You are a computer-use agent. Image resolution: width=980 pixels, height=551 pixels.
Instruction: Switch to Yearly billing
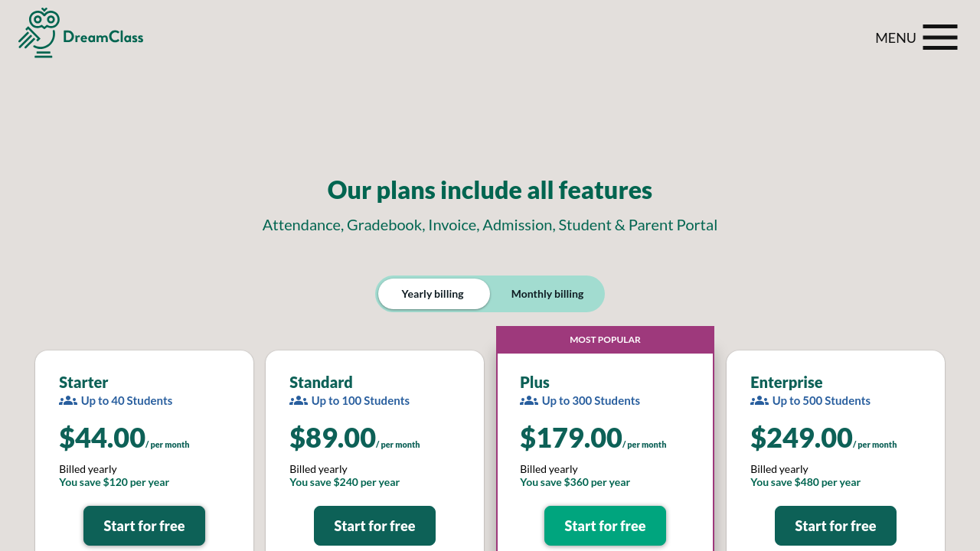click(x=433, y=294)
